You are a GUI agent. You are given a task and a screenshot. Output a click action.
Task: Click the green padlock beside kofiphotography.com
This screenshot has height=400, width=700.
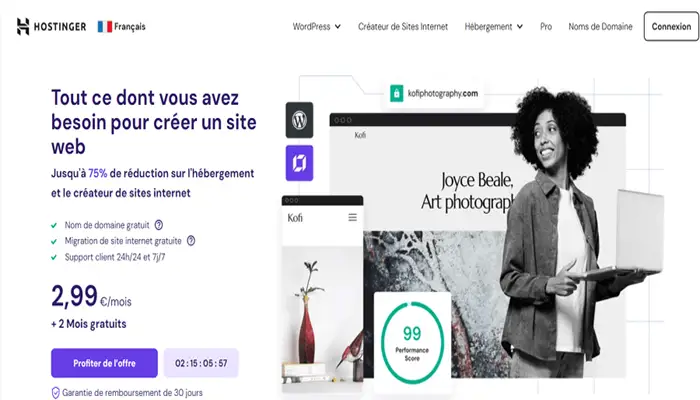396,93
